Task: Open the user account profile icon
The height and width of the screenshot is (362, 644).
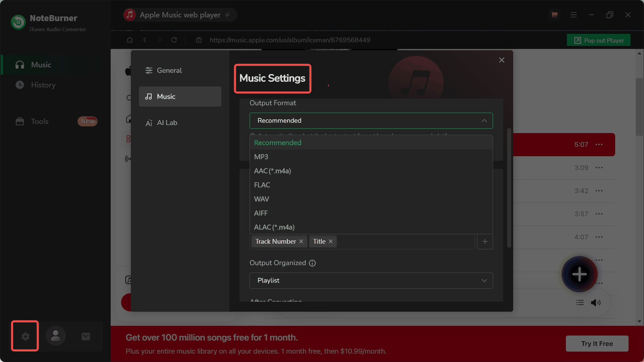Action: tap(56, 336)
